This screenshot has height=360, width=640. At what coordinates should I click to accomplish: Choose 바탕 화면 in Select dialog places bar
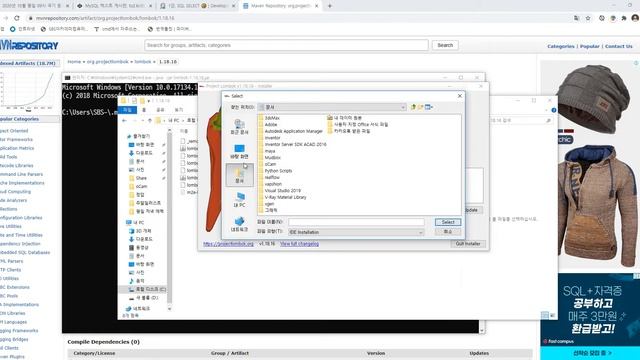[x=239, y=151]
